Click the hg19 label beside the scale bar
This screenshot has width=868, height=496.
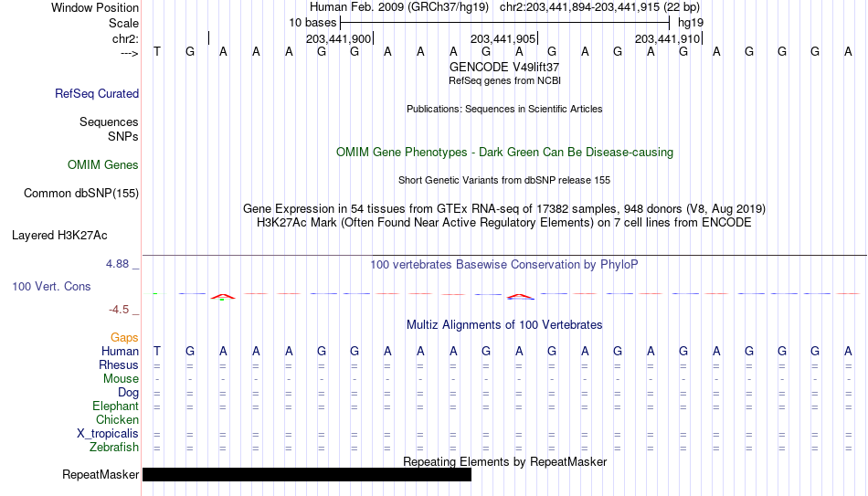pyautogui.click(x=691, y=23)
